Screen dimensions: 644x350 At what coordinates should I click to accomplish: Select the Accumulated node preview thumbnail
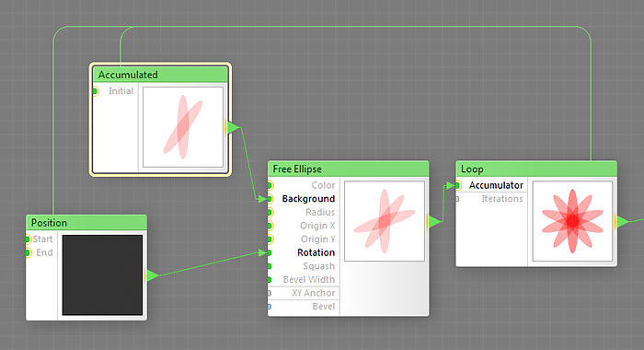183,127
